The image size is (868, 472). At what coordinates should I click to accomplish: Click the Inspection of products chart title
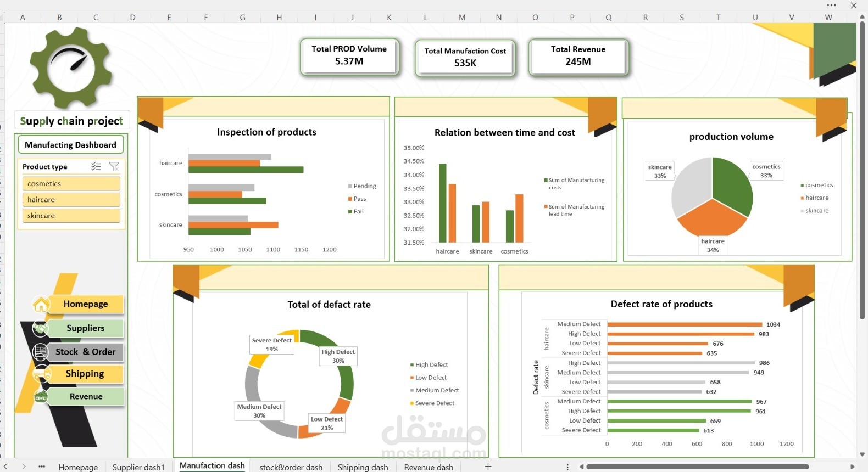[x=266, y=132]
